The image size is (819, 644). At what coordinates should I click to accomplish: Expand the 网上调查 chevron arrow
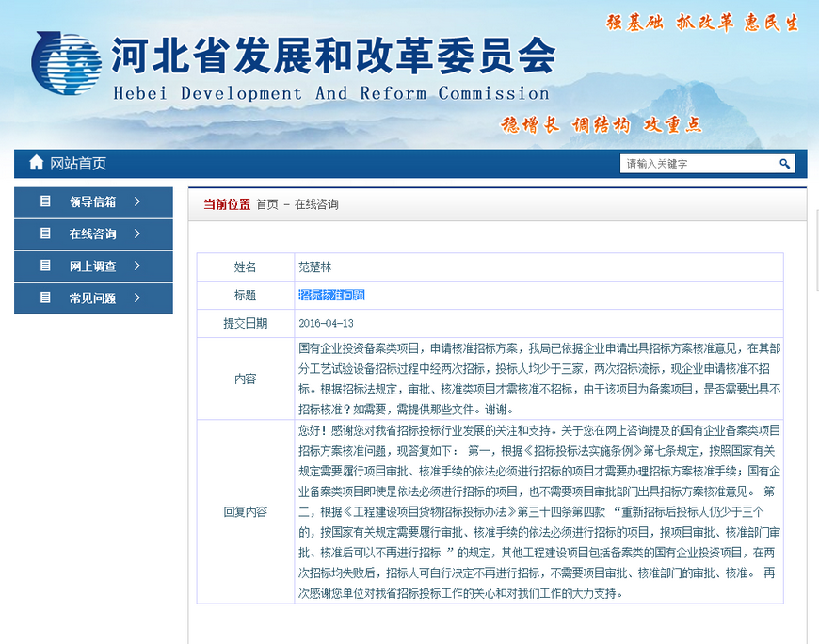pyautogui.click(x=137, y=266)
